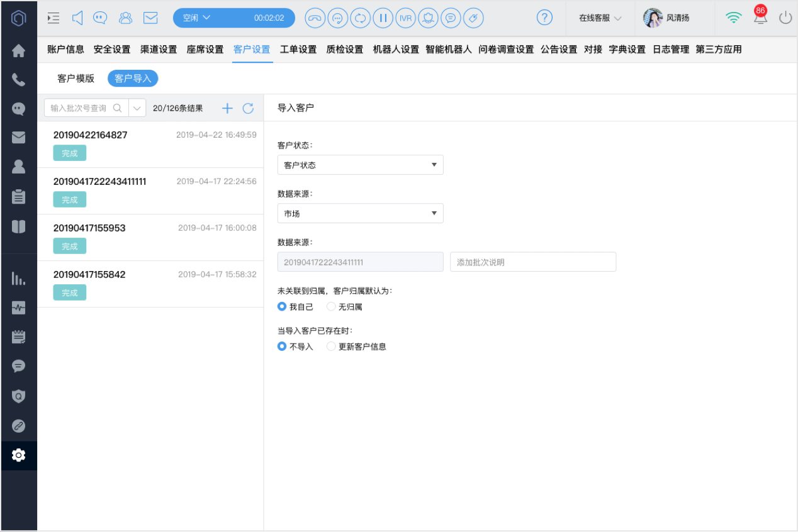Click the circular transfer arrows button
This screenshot has width=798, height=532.
[360, 18]
